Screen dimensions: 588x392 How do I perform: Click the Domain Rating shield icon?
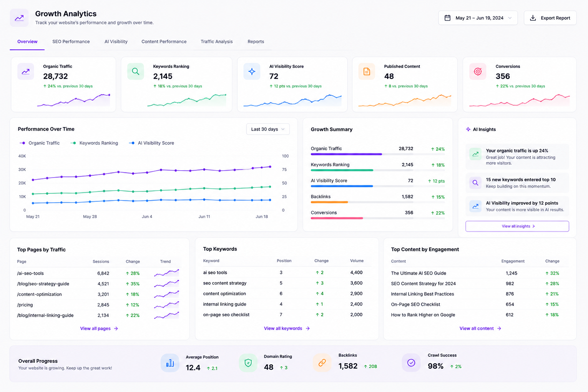[x=248, y=363]
